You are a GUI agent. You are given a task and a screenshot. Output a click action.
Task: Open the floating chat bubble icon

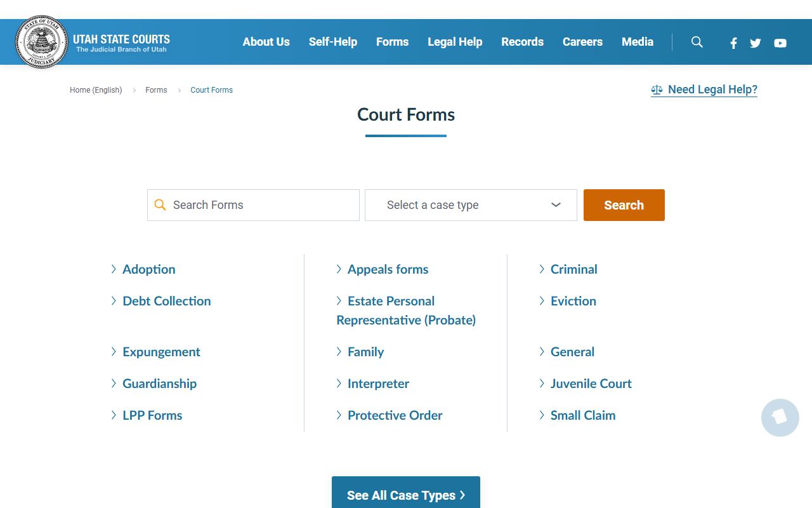(780, 417)
